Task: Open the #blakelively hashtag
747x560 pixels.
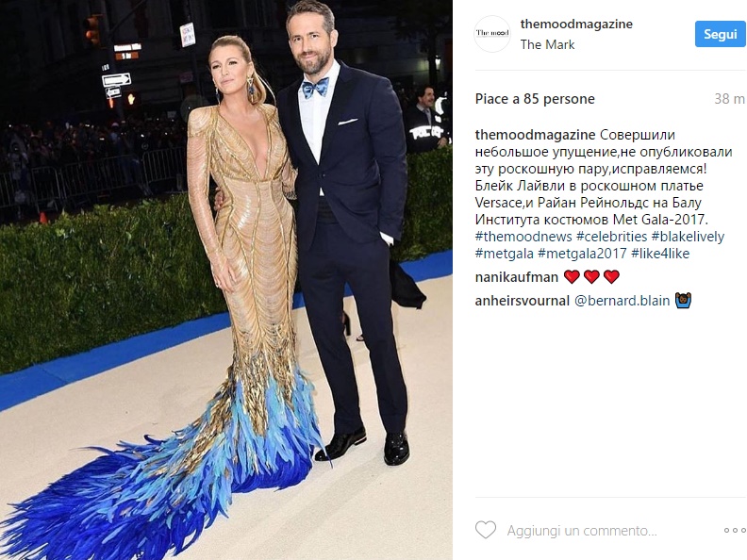Action: tap(688, 237)
